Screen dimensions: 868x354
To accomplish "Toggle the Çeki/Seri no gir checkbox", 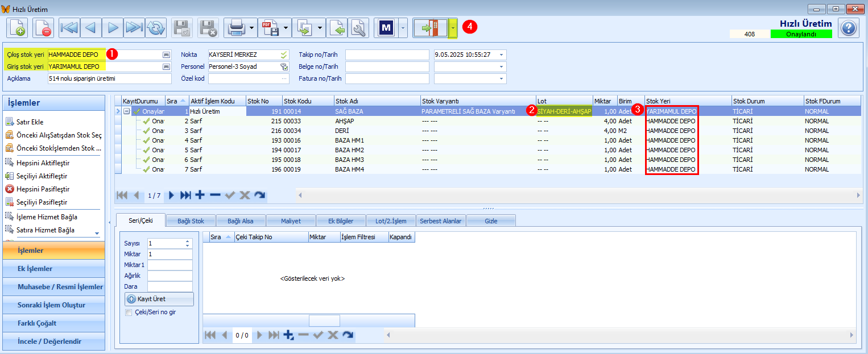I will click(129, 312).
